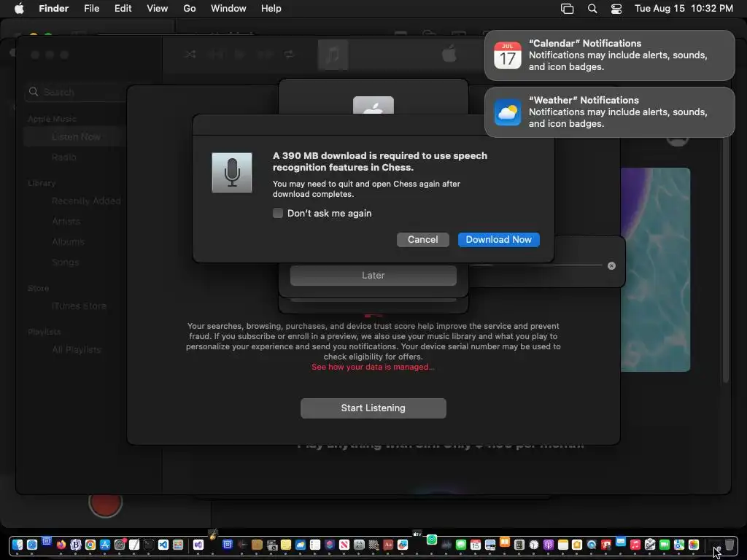Open See how your data is managed link
Viewport: 747px width, 560px height.
coord(373,367)
